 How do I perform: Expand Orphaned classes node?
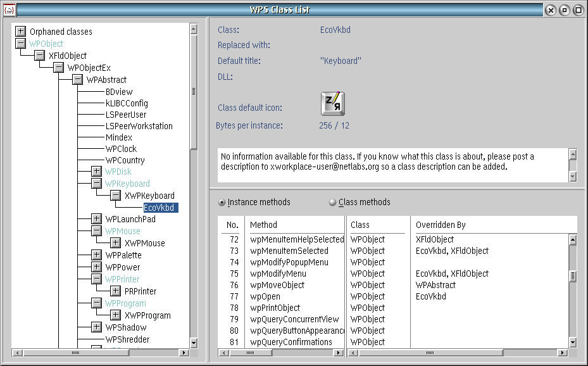pos(21,31)
